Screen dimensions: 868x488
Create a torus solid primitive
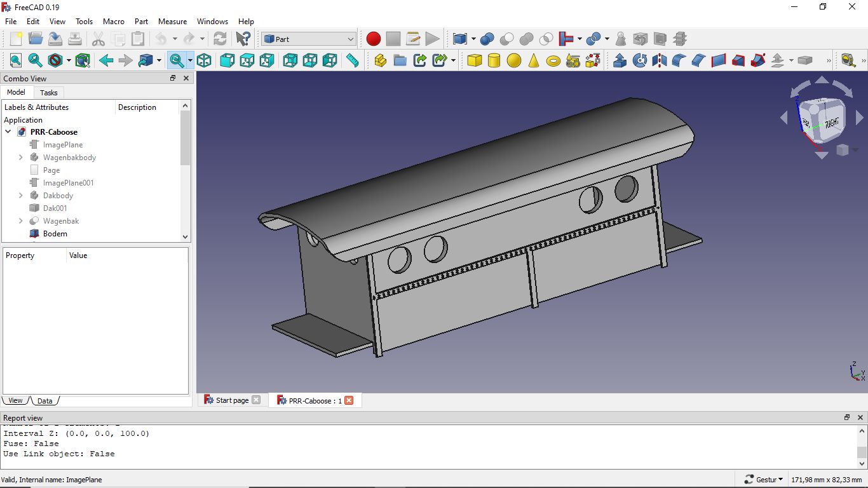click(x=553, y=60)
